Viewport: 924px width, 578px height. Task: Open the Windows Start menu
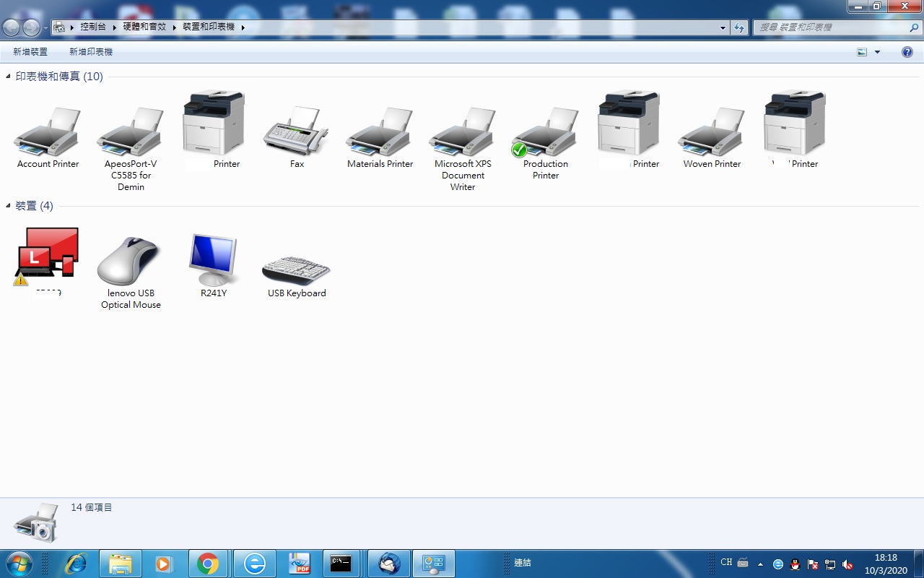click(18, 564)
